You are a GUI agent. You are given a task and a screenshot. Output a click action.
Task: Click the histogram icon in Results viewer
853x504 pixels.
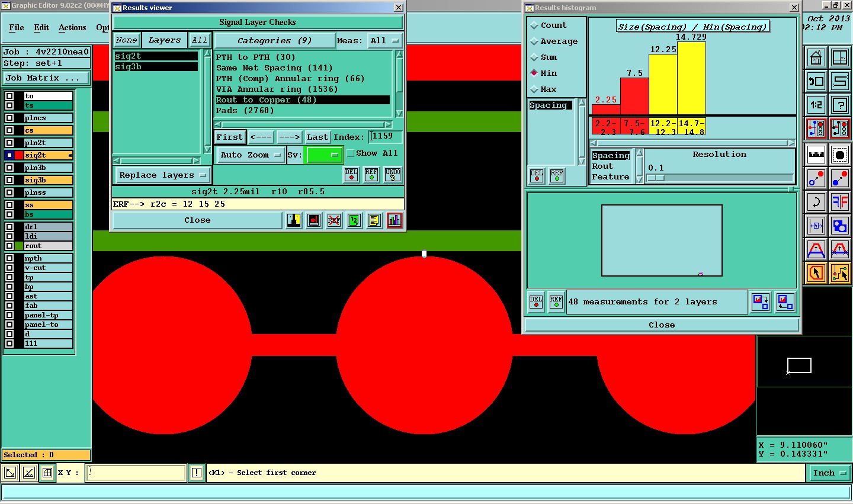pyautogui.click(x=395, y=220)
